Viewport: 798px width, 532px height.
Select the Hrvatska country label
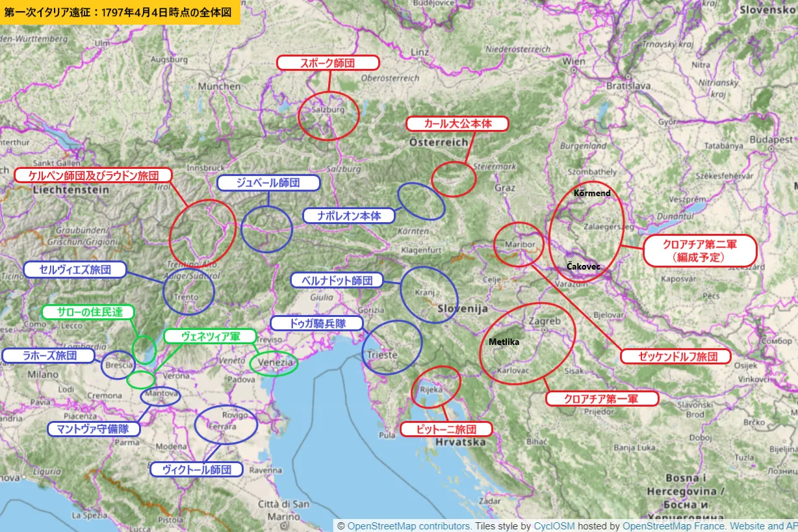461,442
